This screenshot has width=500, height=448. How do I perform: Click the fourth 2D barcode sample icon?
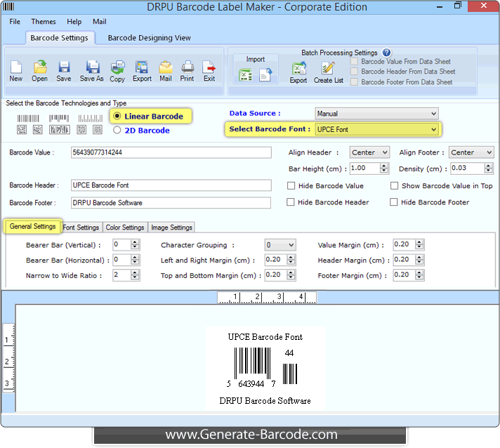[81, 129]
